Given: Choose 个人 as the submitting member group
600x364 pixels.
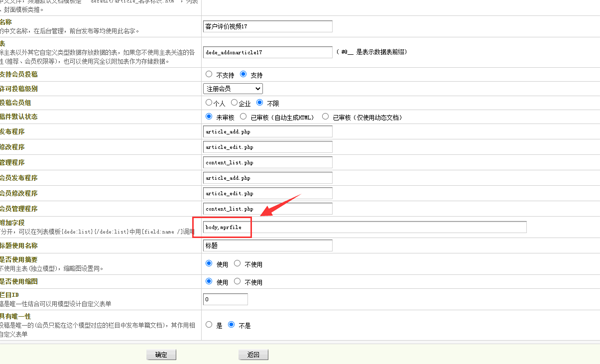Looking at the screenshot, I should coord(209,103).
